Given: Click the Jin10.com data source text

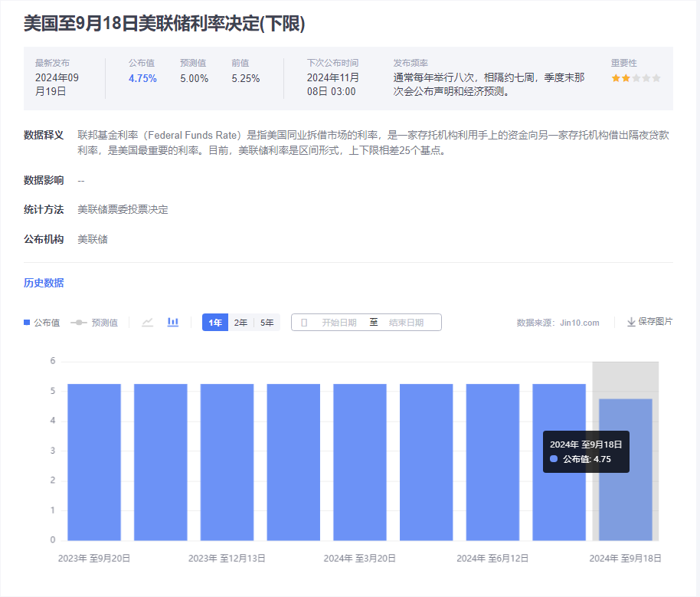Looking at the screenshot, I should pyautogui.click(x=579, y=323).
